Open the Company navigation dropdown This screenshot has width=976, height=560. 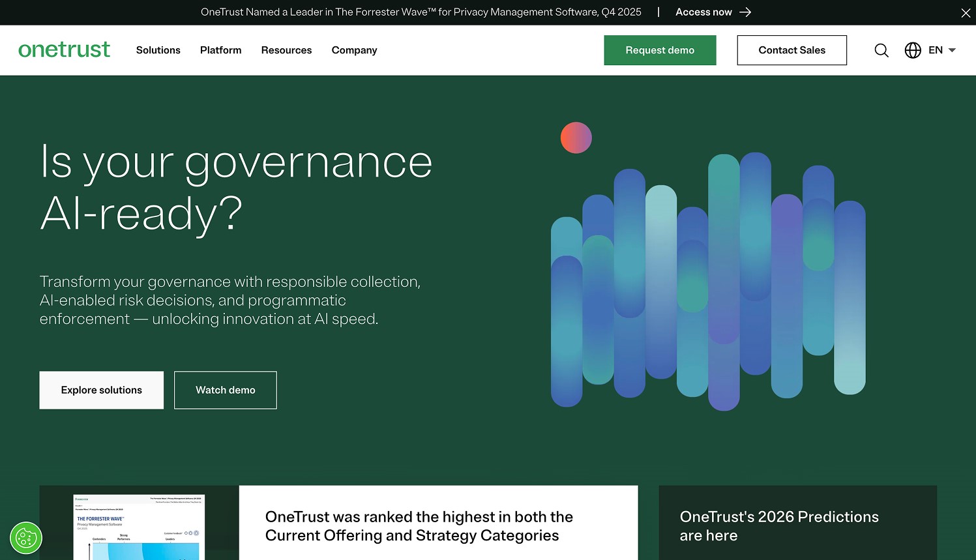[x=354, y=50]
